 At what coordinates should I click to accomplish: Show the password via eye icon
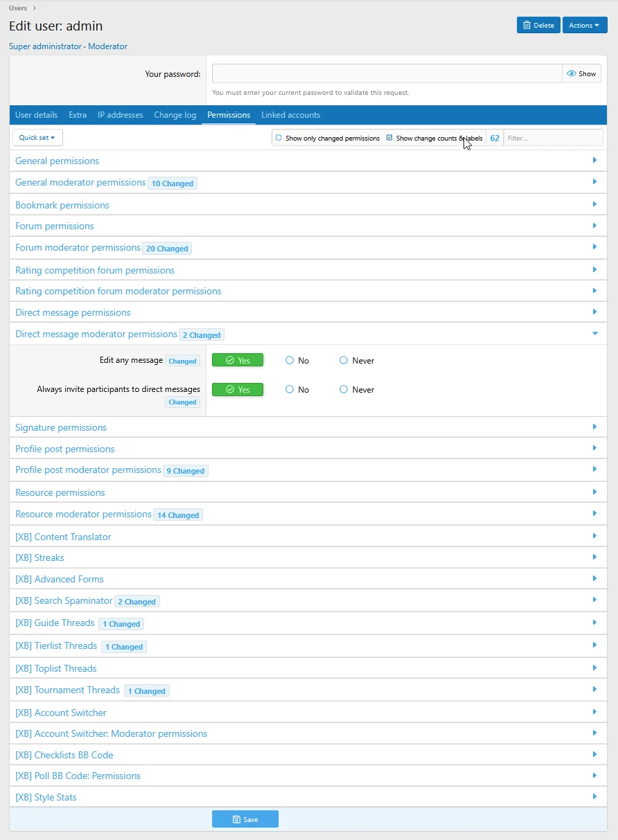(581, 73)
